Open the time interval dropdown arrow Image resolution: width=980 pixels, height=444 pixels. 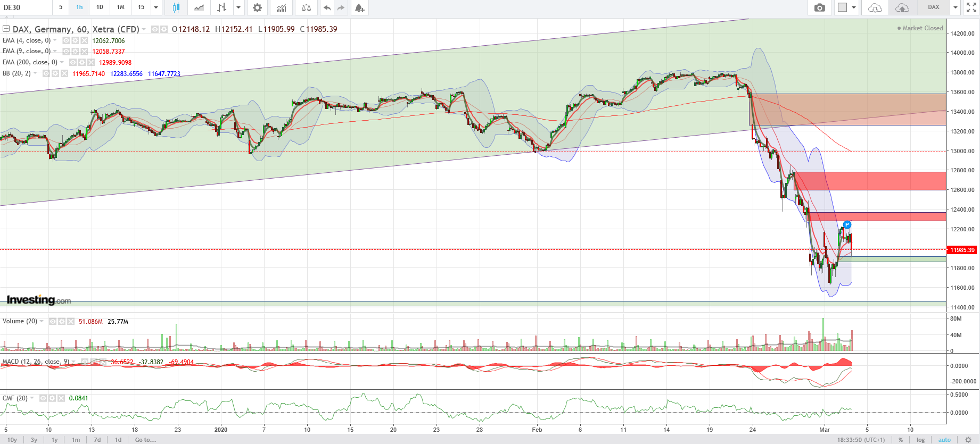point(156,7)
